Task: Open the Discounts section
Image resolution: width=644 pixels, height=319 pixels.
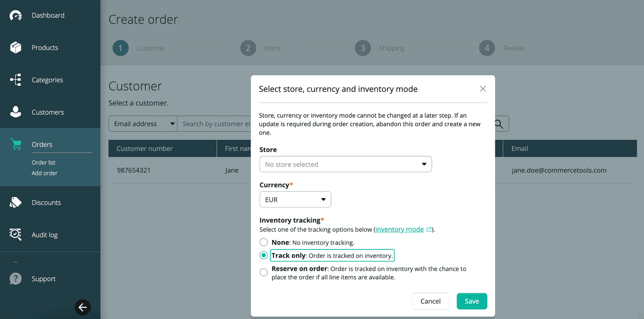Action: (47, 202)
